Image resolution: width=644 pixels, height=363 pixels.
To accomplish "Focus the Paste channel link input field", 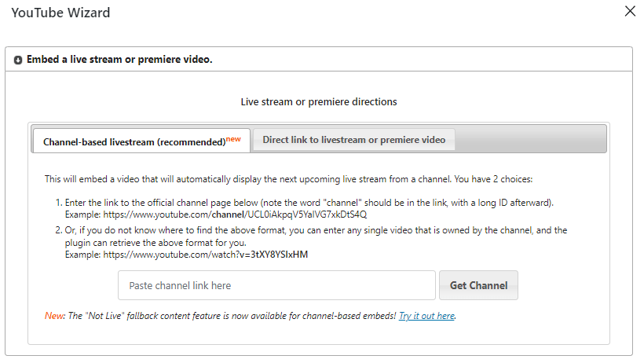I will [276, 285].
